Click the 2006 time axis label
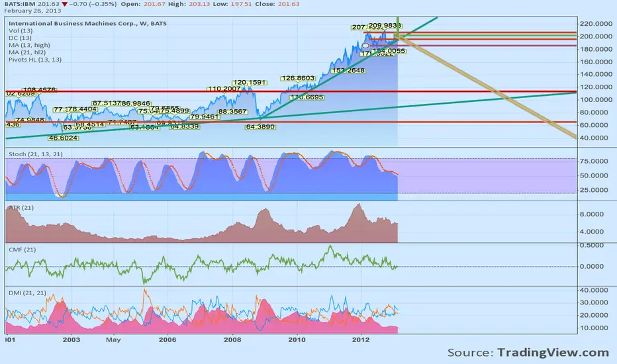617x364 pixels. [167, 340]
